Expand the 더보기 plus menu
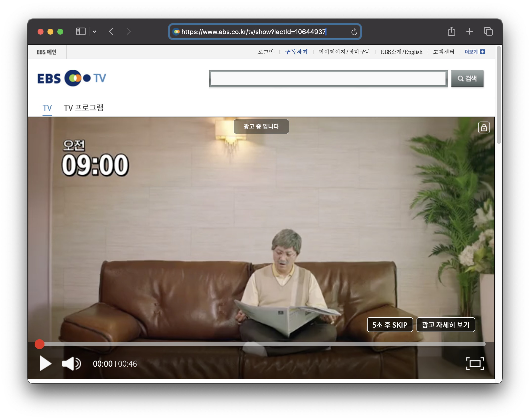 tap(483, 52)
